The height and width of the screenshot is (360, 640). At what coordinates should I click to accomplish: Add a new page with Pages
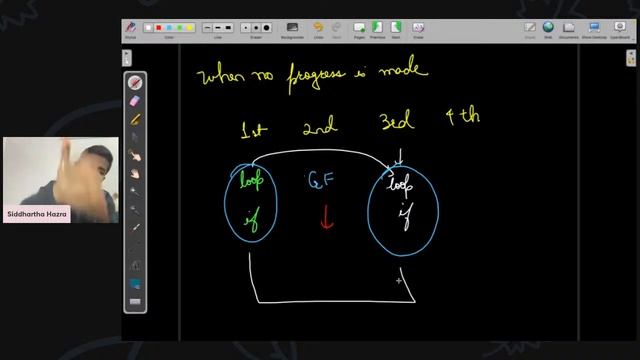click(x=359, y=30)
